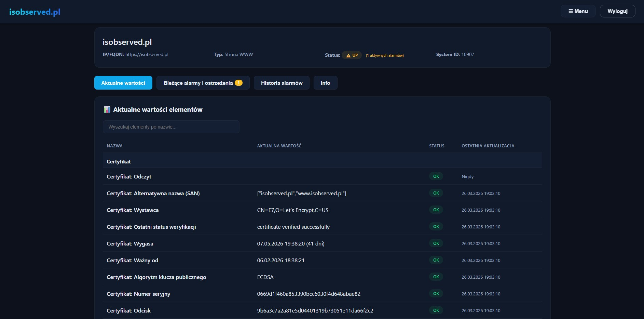Click the STATUS column header
The width and height of the screenshot is (644, 319).
[x=437, y=146]
